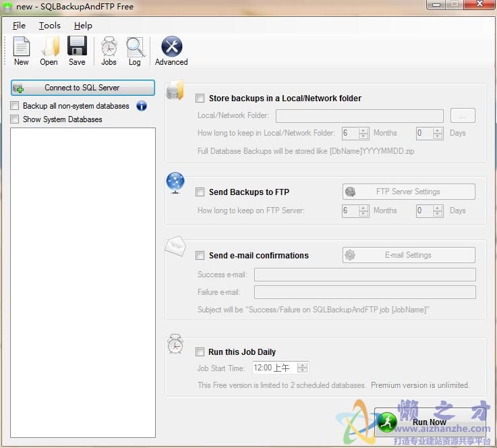Image resolution: width=497 pixels, height=448 pixels.
Task: Click the FTP globe icon
Action: point(175,182)
